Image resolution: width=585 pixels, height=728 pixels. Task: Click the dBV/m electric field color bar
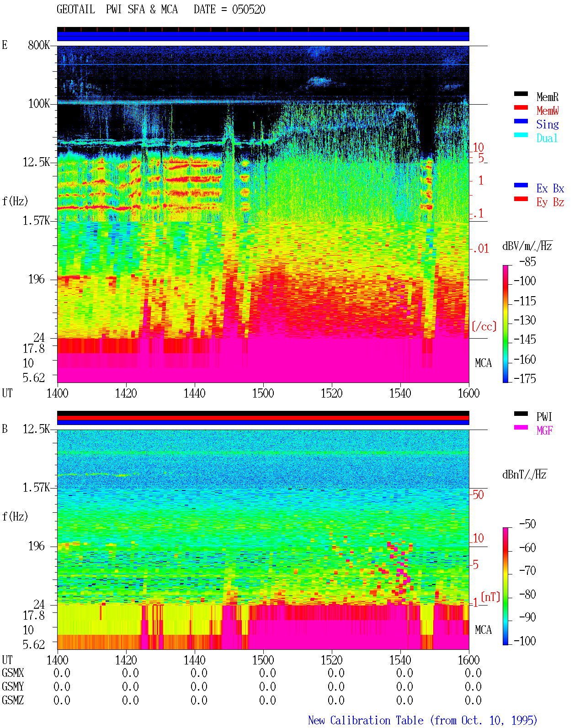[505, 324]
